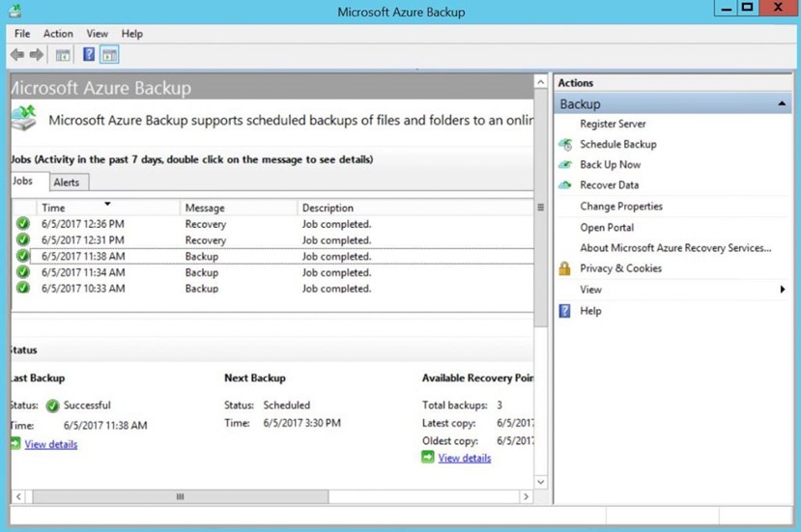Click vertical scrollbar up arrow
This screenshot has width=801, height=532.
pos(540,81)
